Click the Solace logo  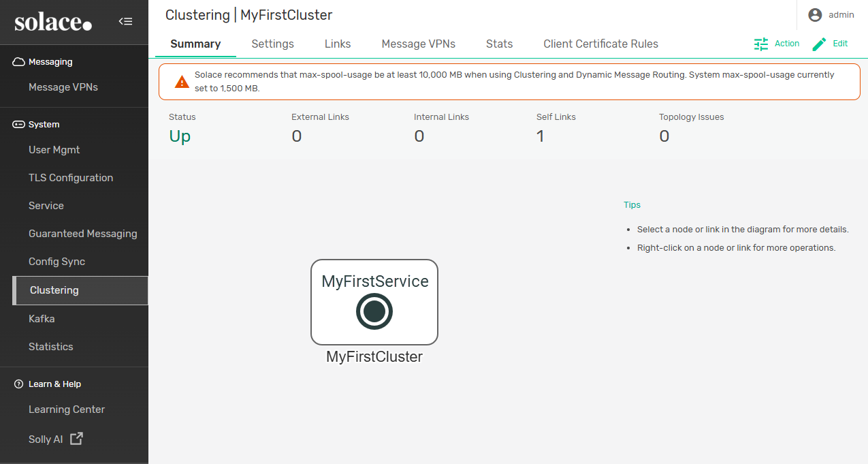click(53, 22)
